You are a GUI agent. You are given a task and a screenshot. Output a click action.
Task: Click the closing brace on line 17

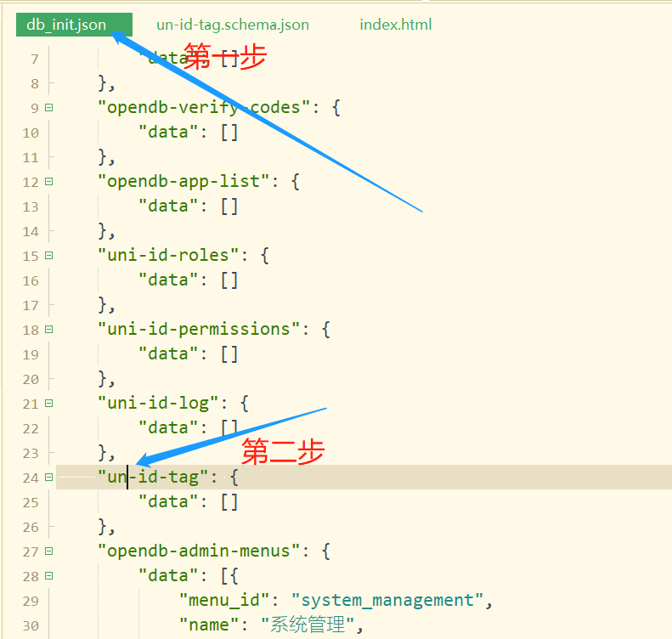coord(103,305)
